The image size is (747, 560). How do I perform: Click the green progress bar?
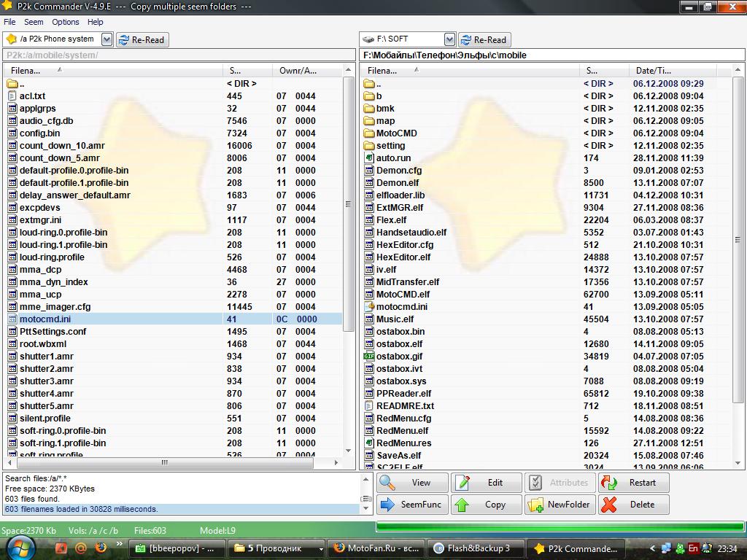coord(560,526)
